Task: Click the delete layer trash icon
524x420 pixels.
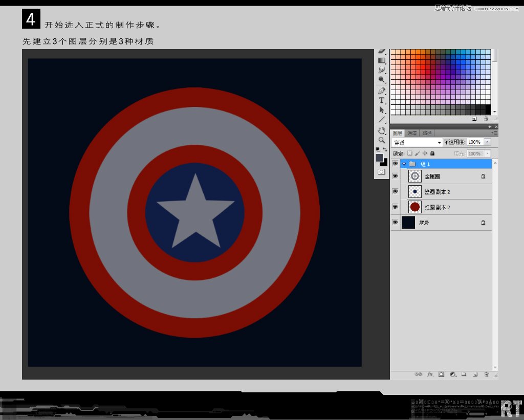Action: tap(487, 374)
